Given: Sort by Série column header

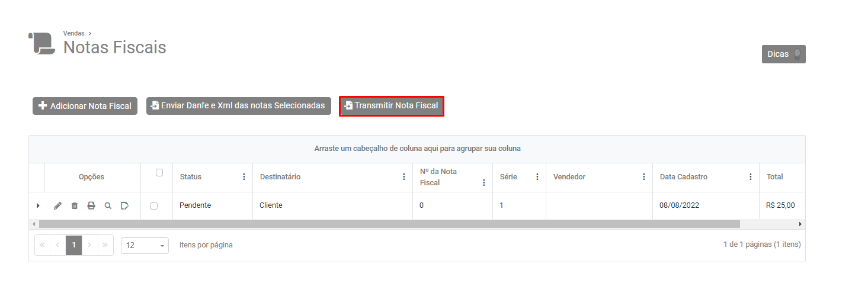Looking at the screenshot, I should [x=508, y=177].
